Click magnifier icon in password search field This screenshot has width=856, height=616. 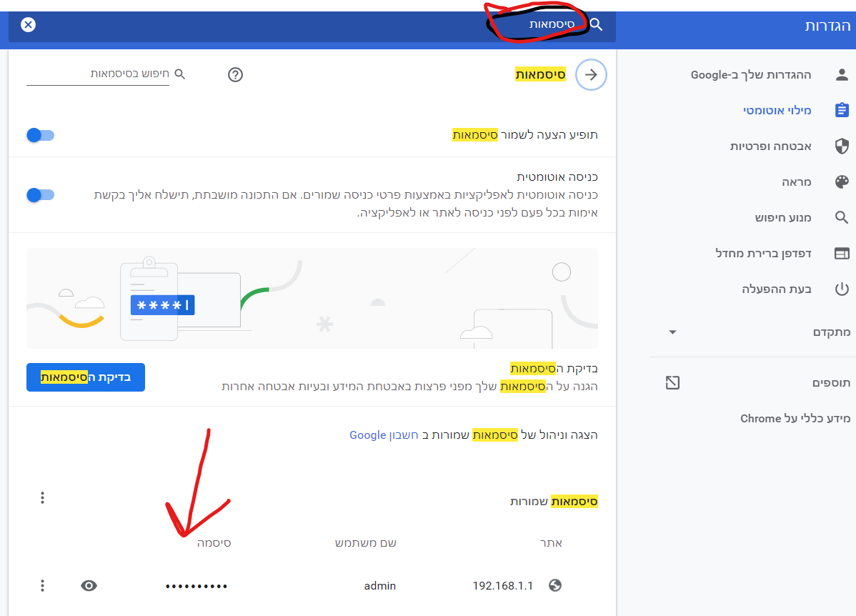(179, 74)
